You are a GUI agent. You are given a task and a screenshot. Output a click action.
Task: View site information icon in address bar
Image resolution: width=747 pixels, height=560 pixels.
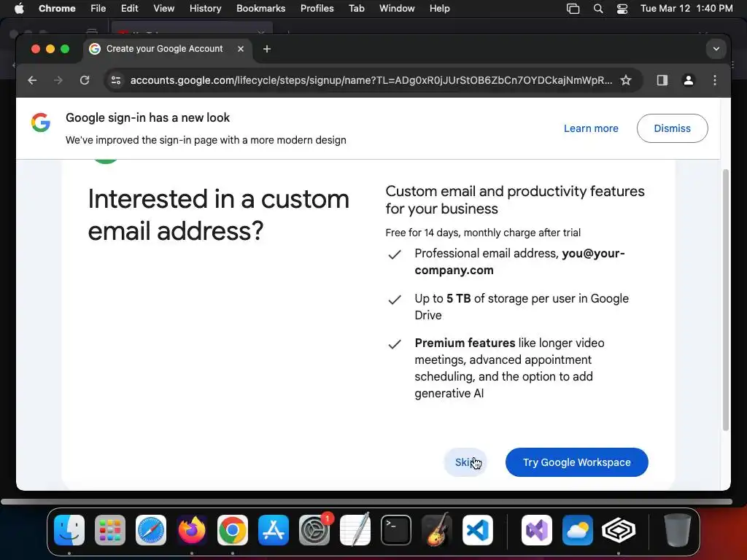click(116, 80)
